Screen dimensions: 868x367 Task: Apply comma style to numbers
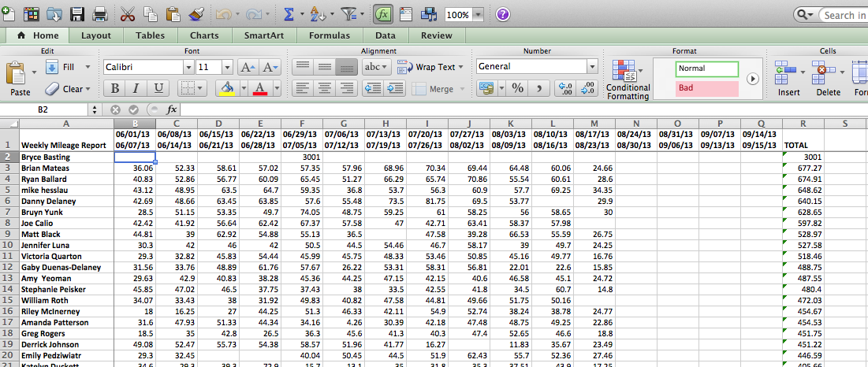[538, 88]
